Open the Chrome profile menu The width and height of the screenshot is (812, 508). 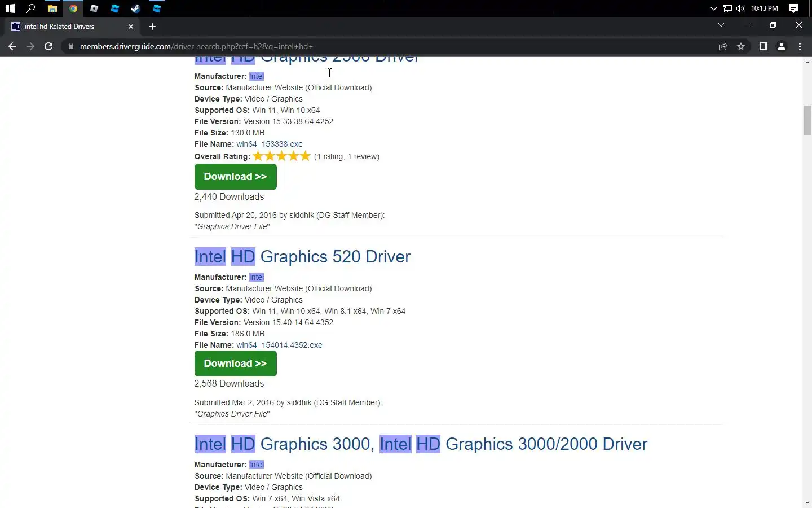coord(782,46)
